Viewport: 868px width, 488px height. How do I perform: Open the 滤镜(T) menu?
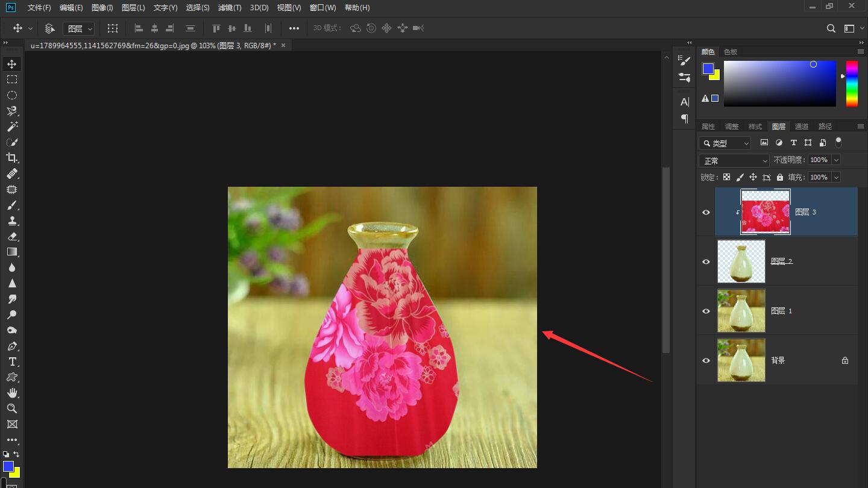point(229,8)
